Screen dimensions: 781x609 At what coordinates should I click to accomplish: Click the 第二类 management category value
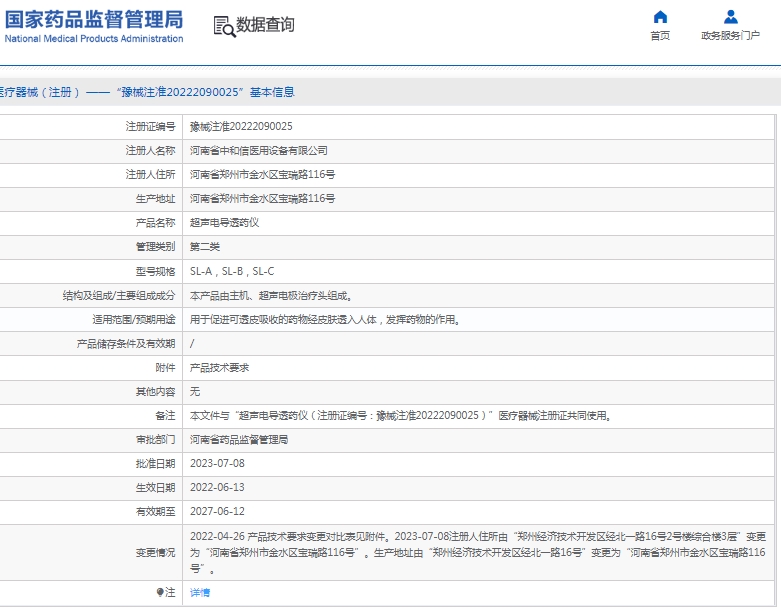click(x=205, y=246)
